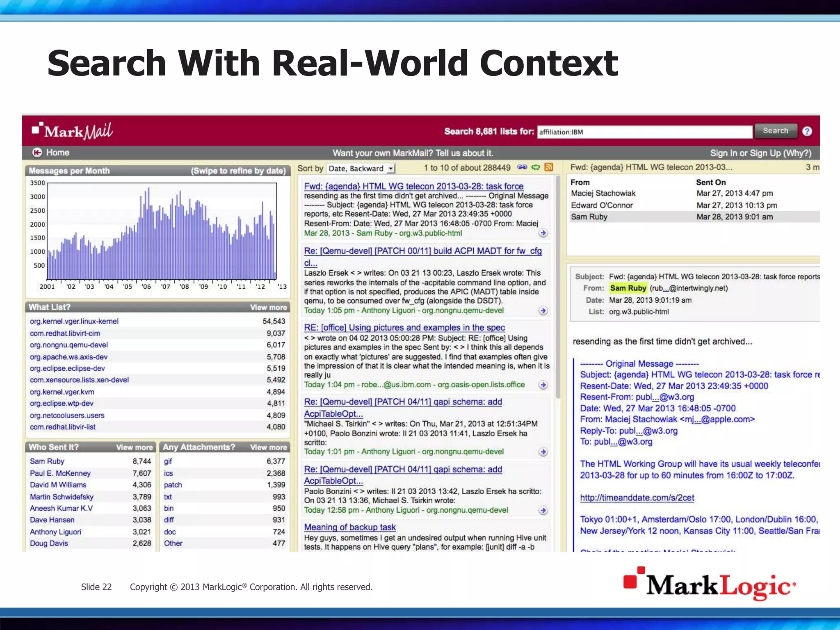Click View more in Who Sent It panel
840x630 pixels.
pyautogui.click(x=134, y=447)
